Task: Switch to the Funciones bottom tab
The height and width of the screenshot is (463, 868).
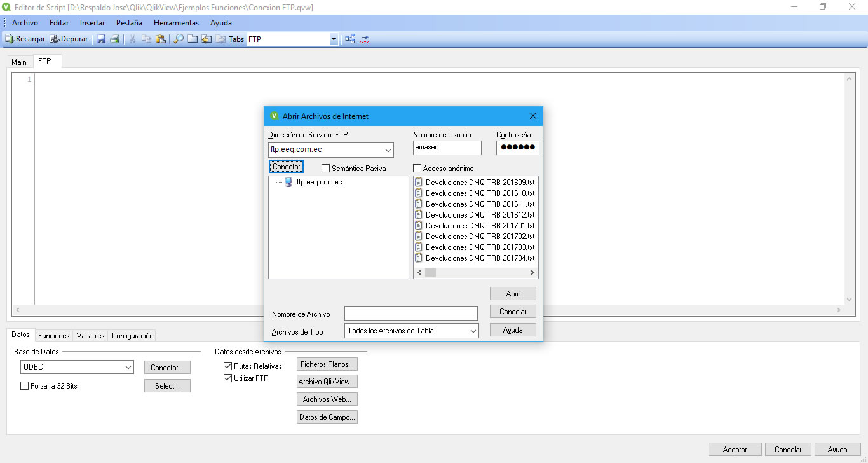Action: coord(54,336)
